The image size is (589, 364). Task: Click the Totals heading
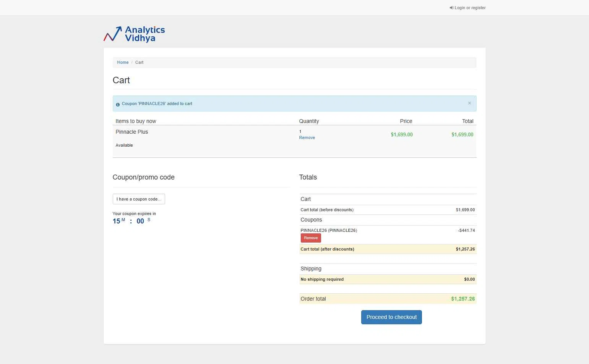point(308,177)
